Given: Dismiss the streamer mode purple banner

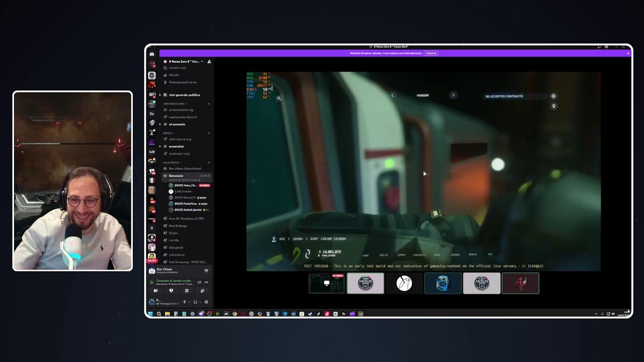Looking at the screenshot, I should pyautogui.click(x=628, y=53).
